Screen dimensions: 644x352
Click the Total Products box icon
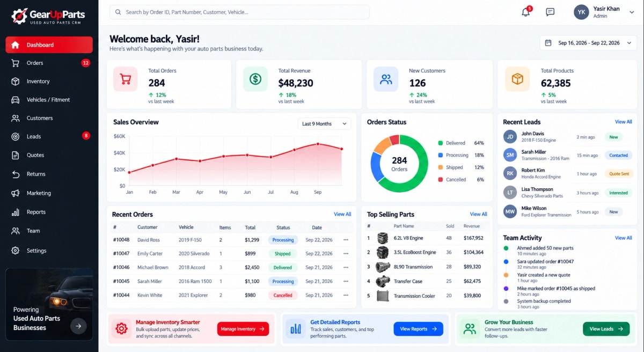click(x=517, y=79)
